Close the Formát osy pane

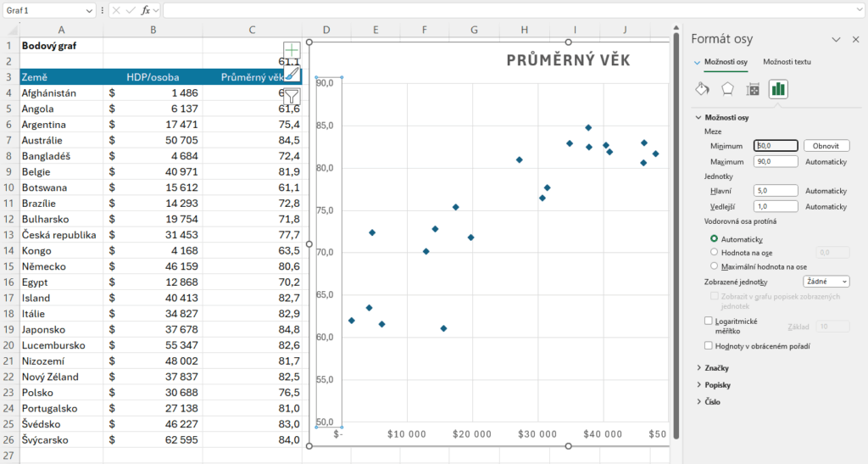tap(854, 39)
